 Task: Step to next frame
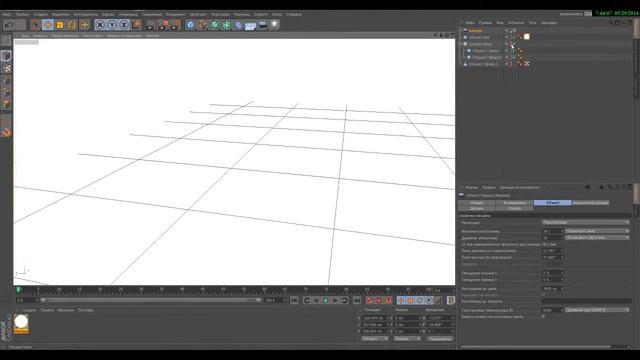coord(335,300)
